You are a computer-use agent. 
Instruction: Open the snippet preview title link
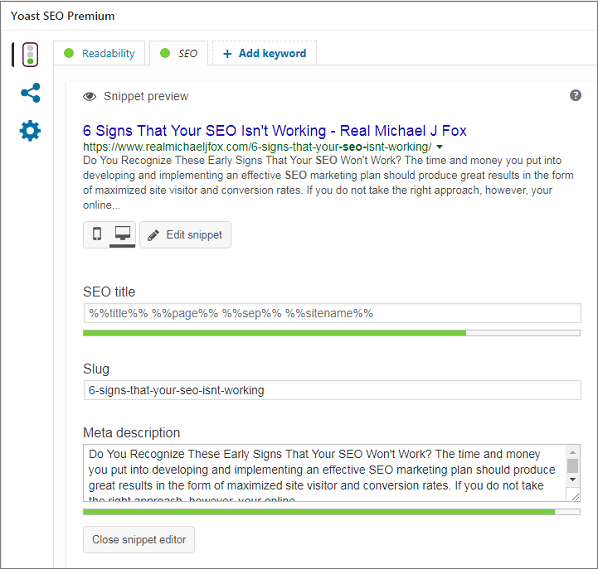275,131
